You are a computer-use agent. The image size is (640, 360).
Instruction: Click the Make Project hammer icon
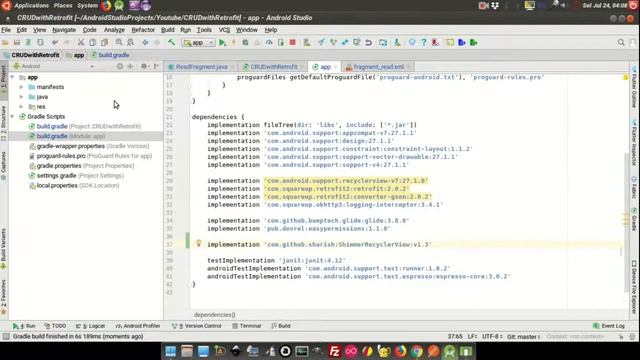(171, 42)
